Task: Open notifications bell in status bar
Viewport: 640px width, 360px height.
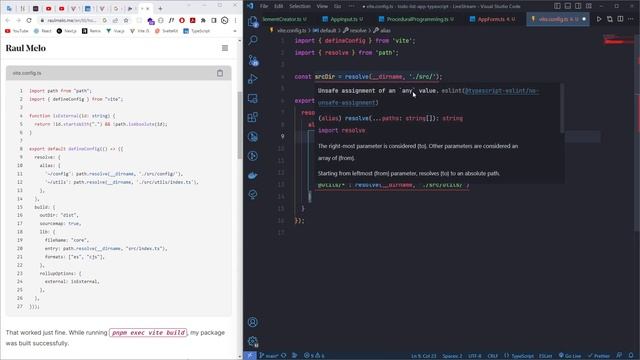Action: tap(631, 356)
